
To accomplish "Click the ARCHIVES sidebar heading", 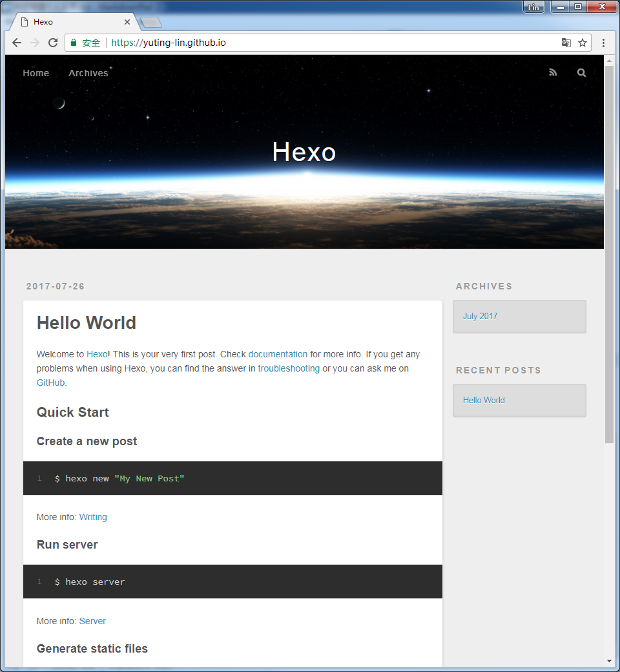I will (x=484, y=286).
